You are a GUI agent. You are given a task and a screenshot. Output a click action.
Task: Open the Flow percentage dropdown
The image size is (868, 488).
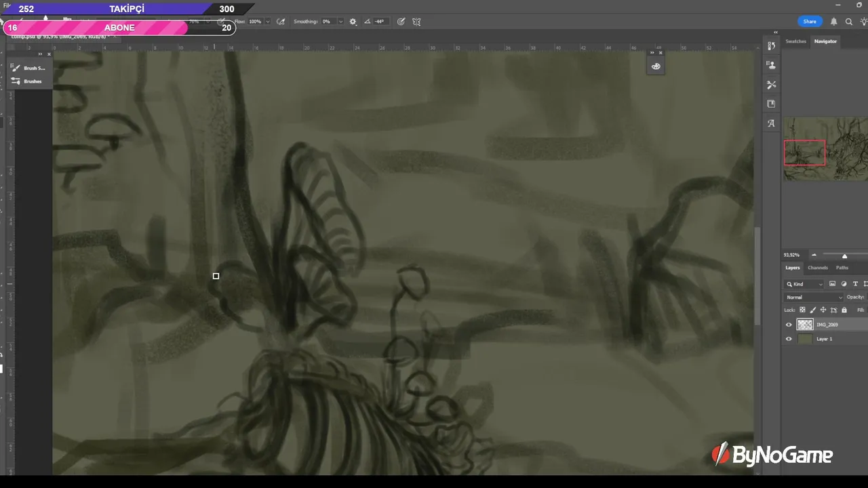267,22
